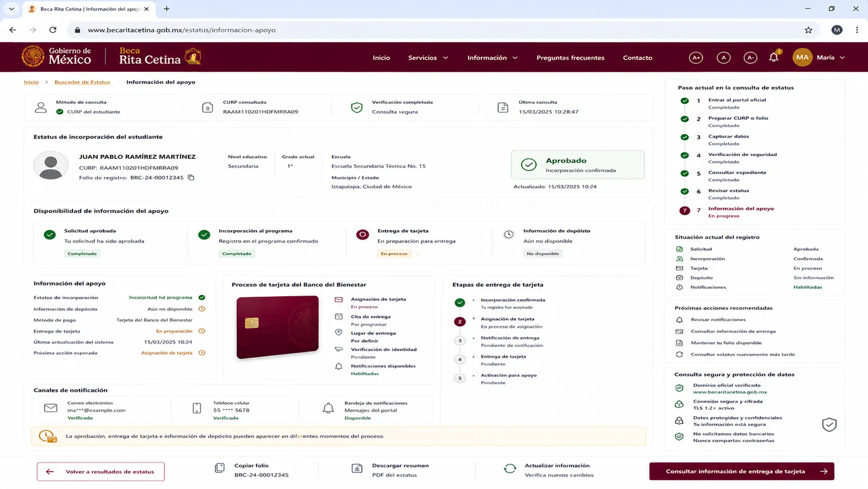Click stage 2 Asignación de tarjeta marker
This screenshot has height=489, width=868.
459,322
